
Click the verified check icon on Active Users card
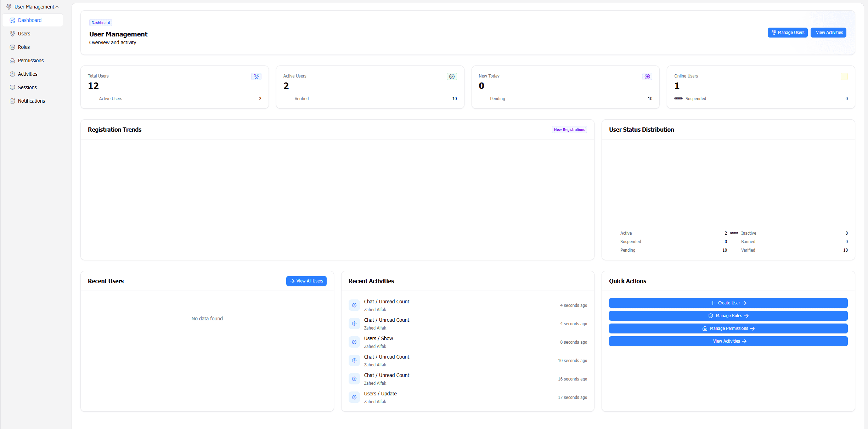[452, 76]
